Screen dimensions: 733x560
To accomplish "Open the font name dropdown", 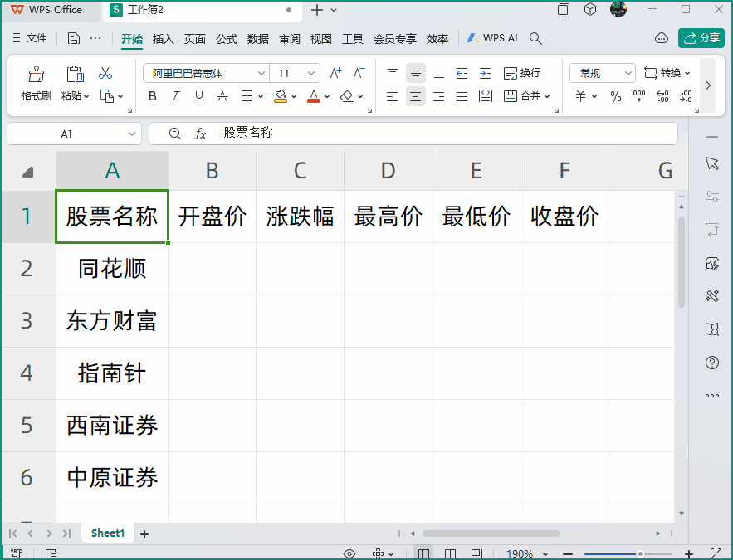I will (261, 73).
